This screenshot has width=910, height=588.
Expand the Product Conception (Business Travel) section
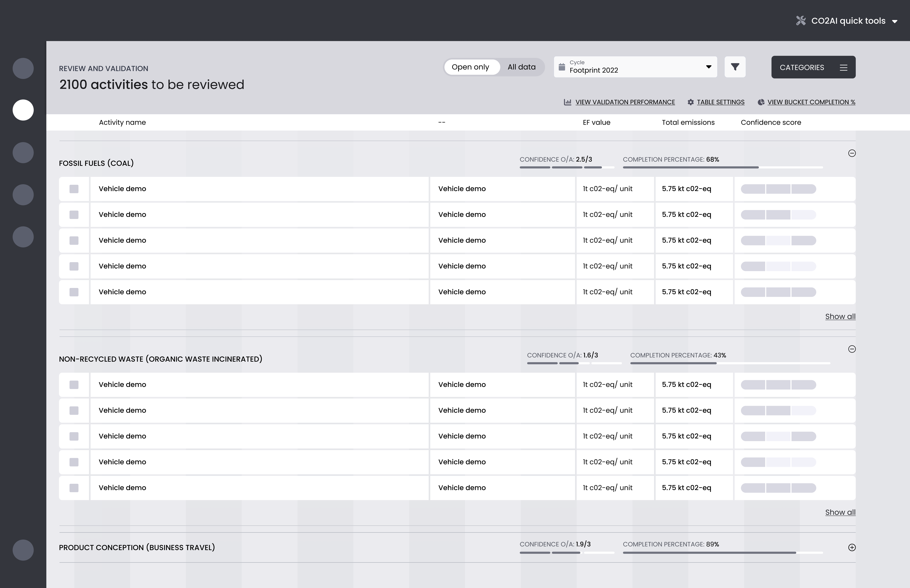852,547
